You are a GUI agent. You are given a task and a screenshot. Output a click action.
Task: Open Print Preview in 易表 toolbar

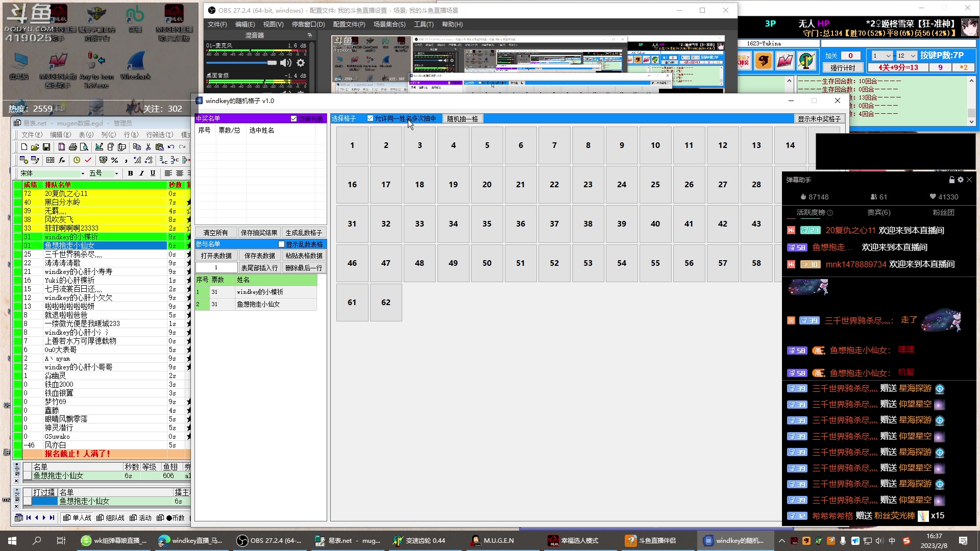84,147
